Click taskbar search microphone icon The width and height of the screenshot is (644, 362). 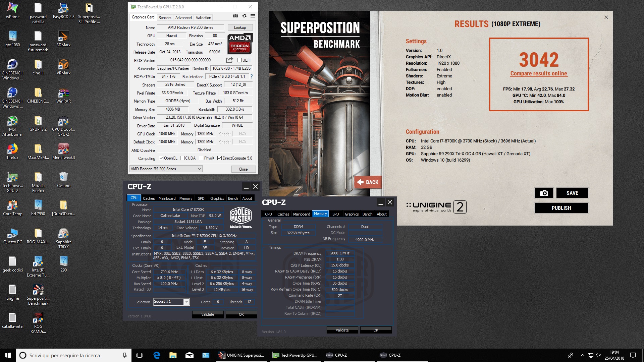tap(124, 355)
